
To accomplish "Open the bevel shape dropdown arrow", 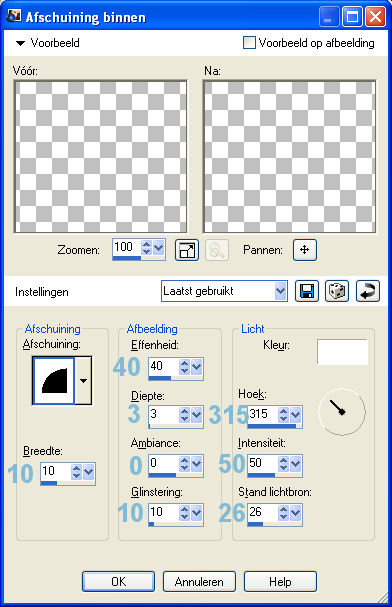I will (x=83, y=381).
